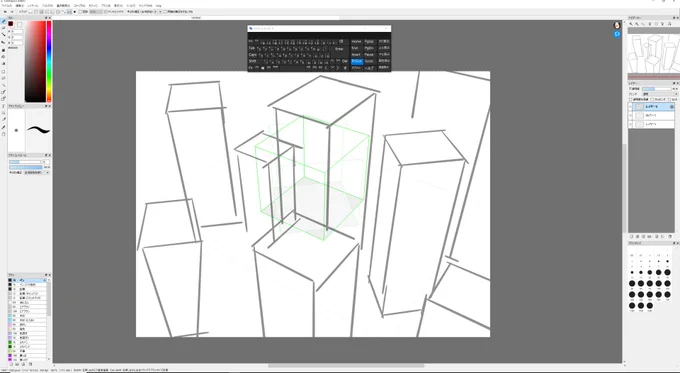The image size is (680, 373).
Task: Select the Bucket tool
Action: click(x=3, y=56)
